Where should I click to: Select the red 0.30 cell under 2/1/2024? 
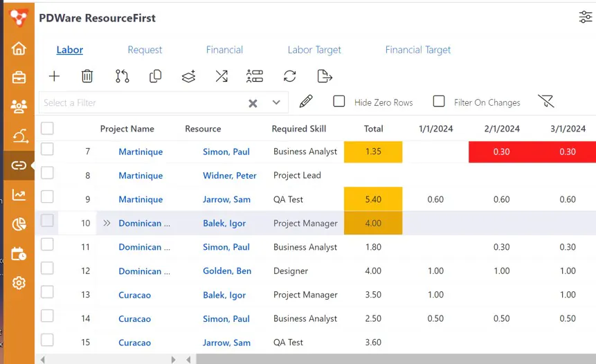(501, 152)
